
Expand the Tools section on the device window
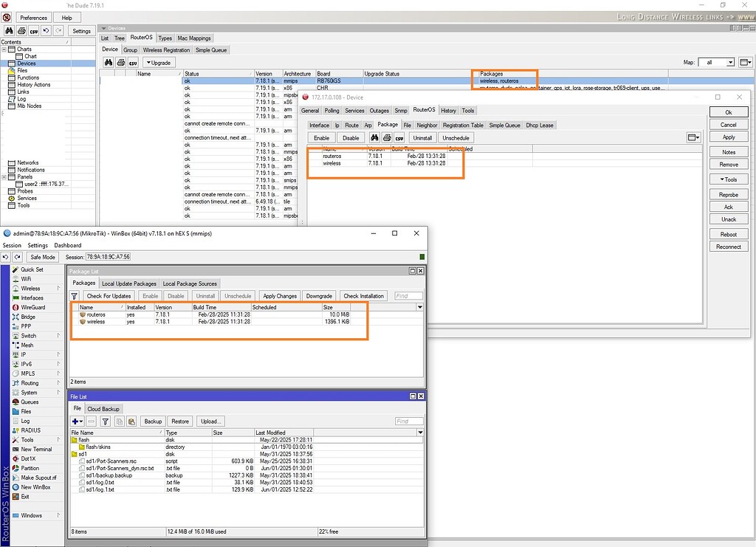point(729,179)
